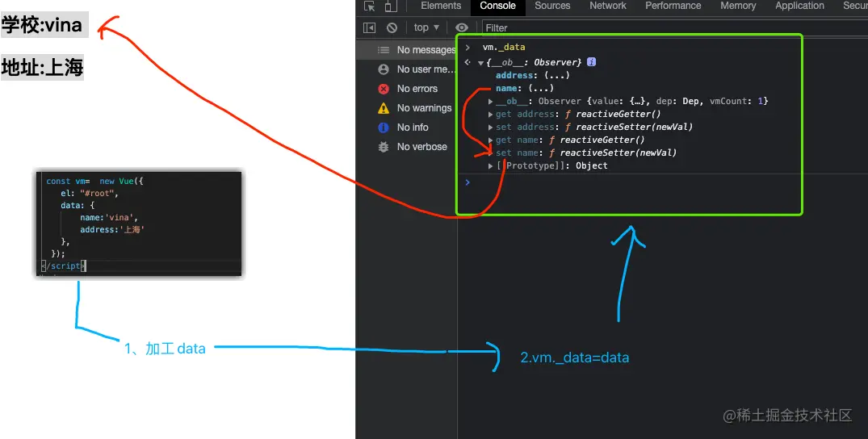Image resolution: width=868 pixels, height=439 pixels.
Task: Clear the console with the ban icon
Action: [392, 27]
